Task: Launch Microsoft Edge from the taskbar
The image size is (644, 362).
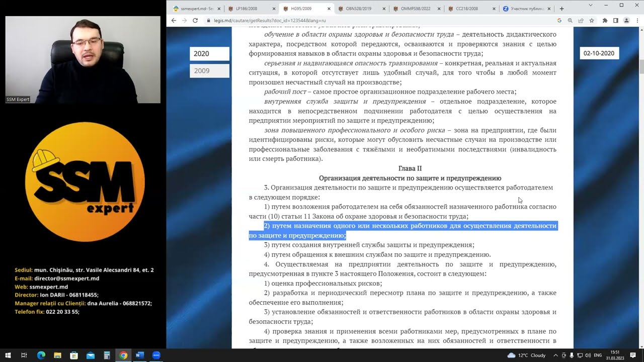Action: tap(41, 355)
